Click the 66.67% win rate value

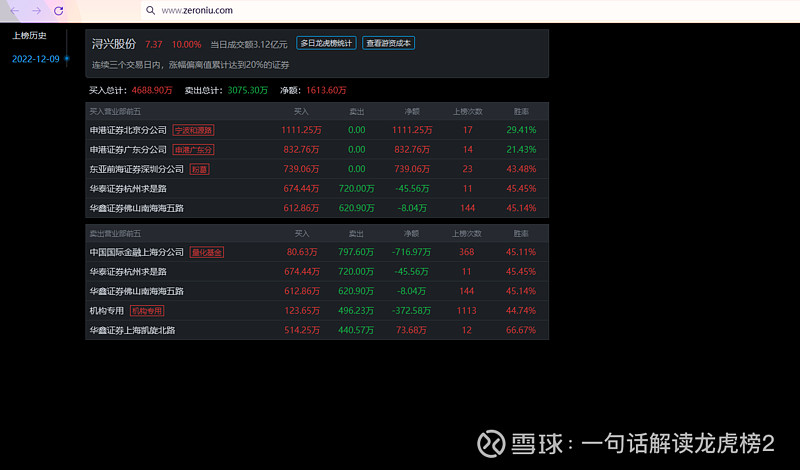coord(521,330)
